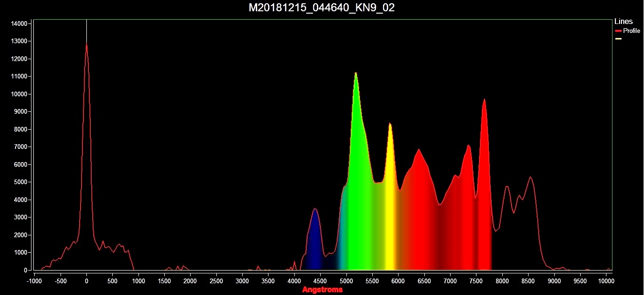The image size is (644, 295).
Task: Click the yellow legend line swatch
Action: point(618,39)
